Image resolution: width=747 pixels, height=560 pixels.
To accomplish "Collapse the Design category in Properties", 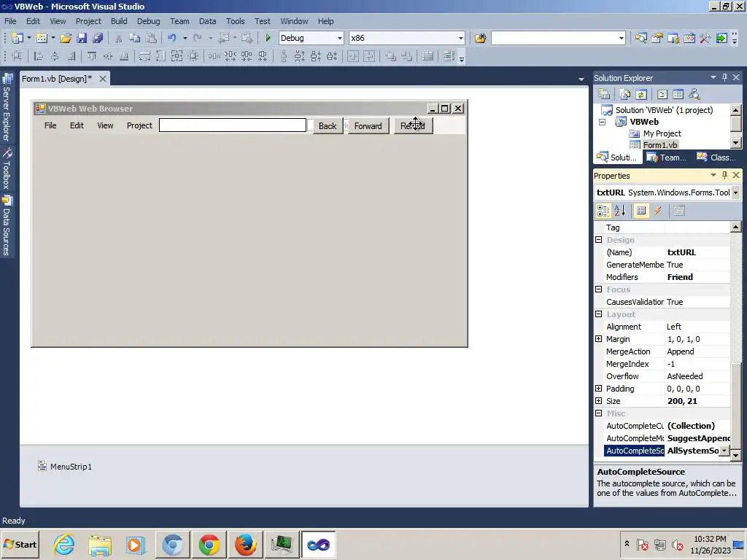I will coord(599,240).
